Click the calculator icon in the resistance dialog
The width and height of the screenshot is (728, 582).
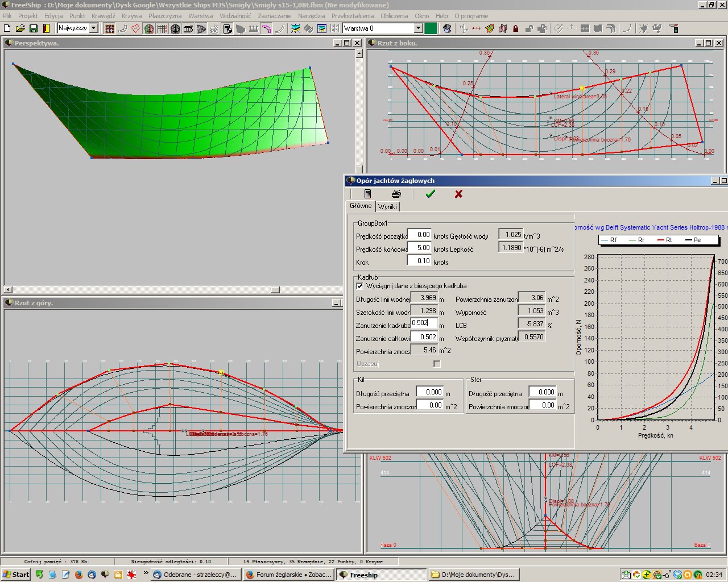pos(367,194)
